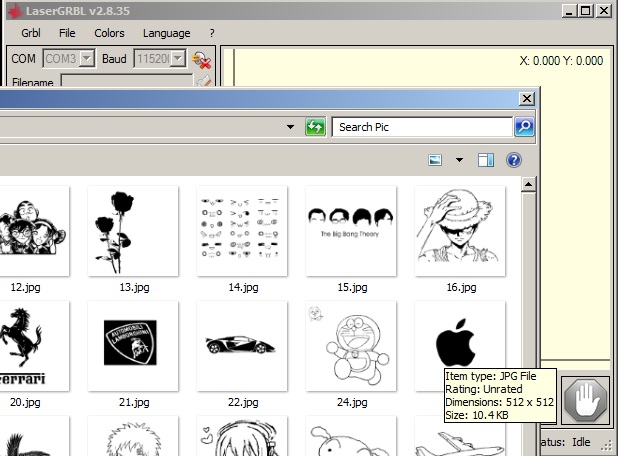This screenshot has width=618, height=456.
Task: Toggle the preview pane icon
Action: [x=486, y=160]
